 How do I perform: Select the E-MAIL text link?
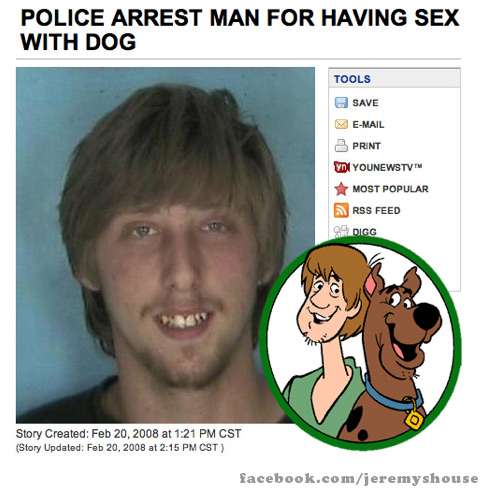368,124
